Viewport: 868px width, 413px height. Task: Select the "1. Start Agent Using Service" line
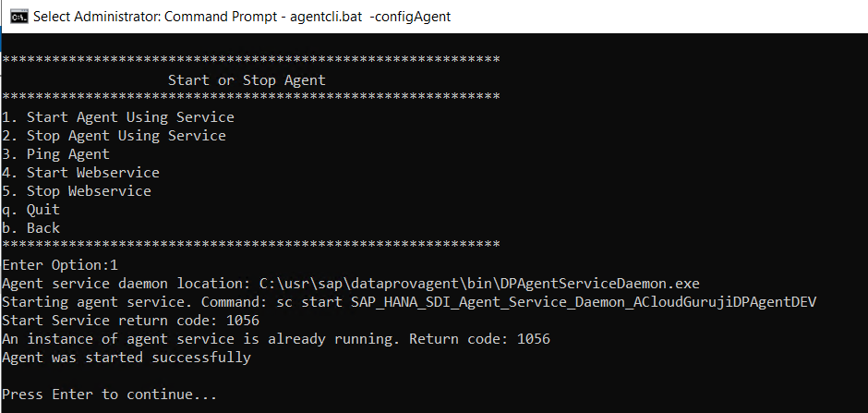pyautogui.click(x=118, y=117)
